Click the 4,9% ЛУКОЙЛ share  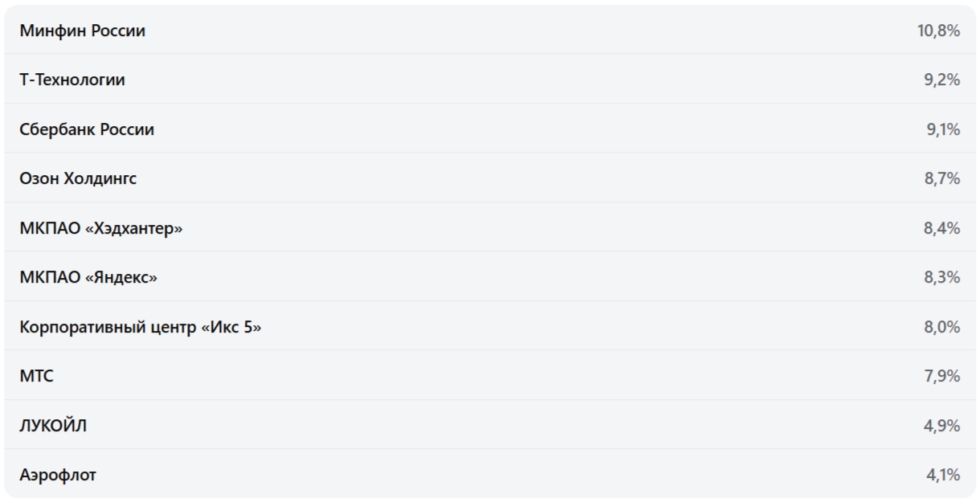coord(941,426)
